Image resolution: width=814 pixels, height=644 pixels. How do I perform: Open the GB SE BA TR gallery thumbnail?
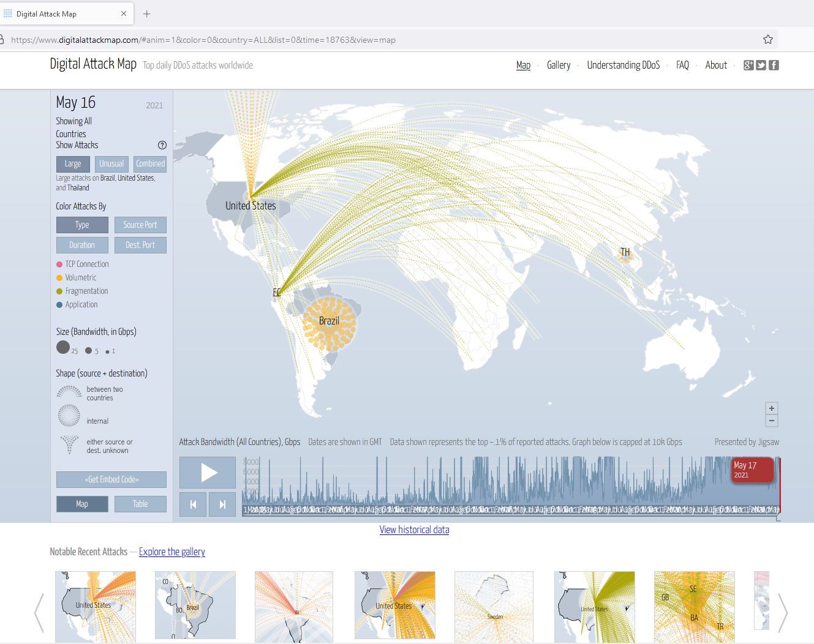[x=694, y=607]
